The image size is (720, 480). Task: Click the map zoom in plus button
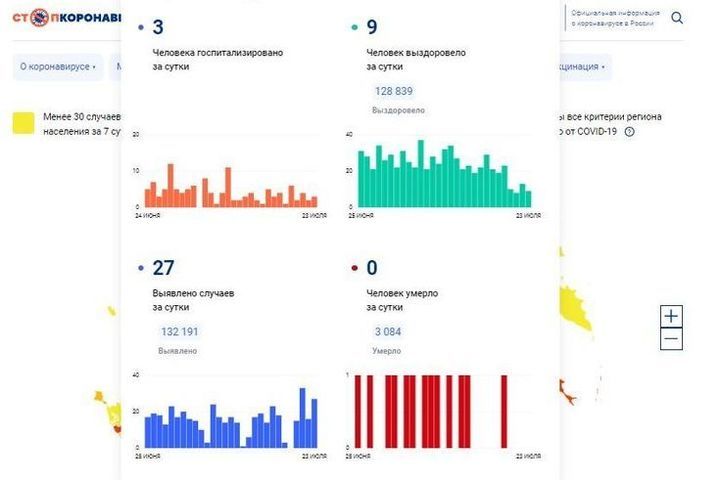[x=671, y=316]
